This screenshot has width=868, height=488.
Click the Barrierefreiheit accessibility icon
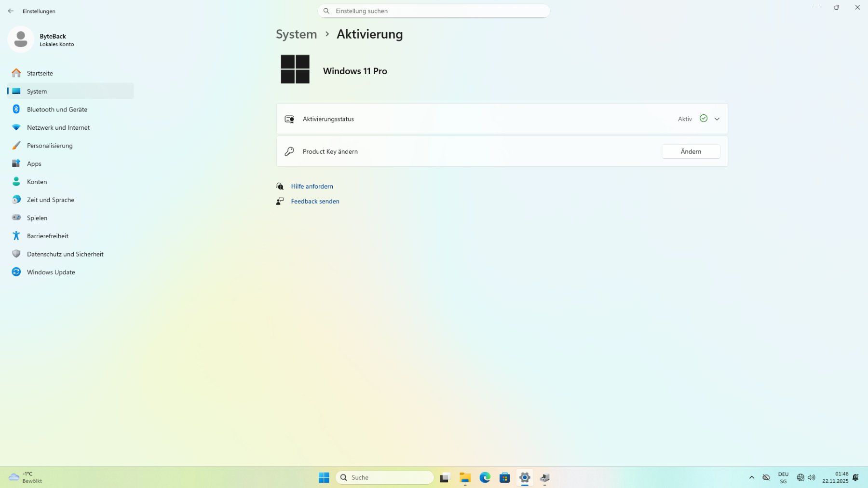click(x=16, y=236)
